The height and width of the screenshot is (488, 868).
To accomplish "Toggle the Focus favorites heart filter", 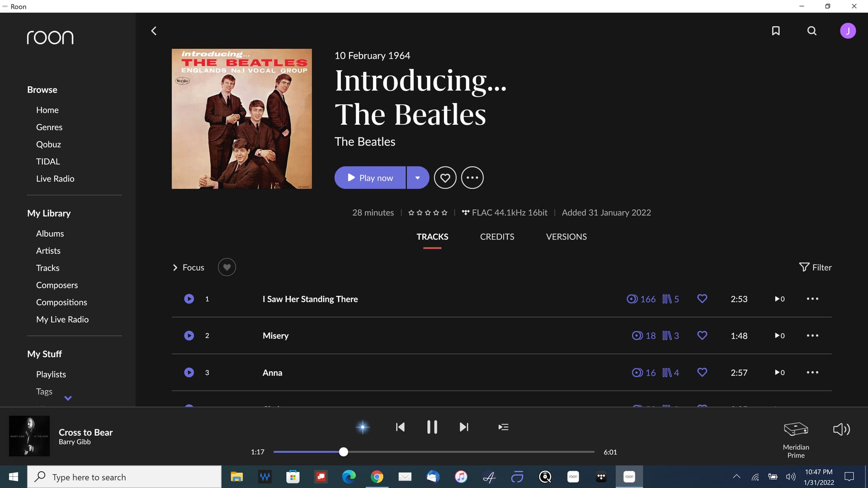I will pyautogui.click(x=227, y=267).
